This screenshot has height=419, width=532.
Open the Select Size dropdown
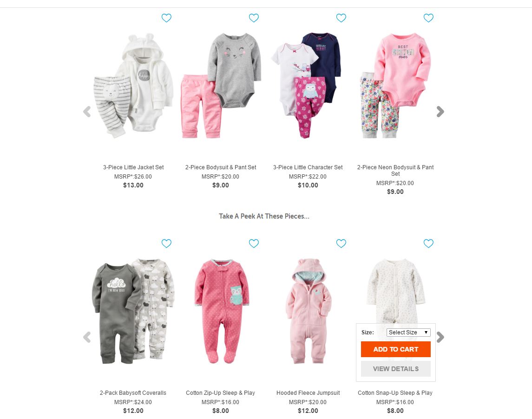point(408,333)
